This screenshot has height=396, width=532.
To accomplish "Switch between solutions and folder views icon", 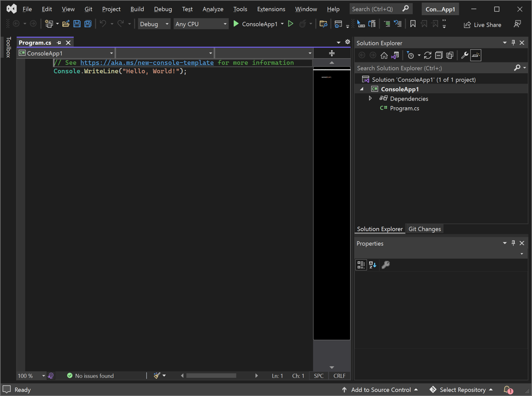I will [395, 55].
